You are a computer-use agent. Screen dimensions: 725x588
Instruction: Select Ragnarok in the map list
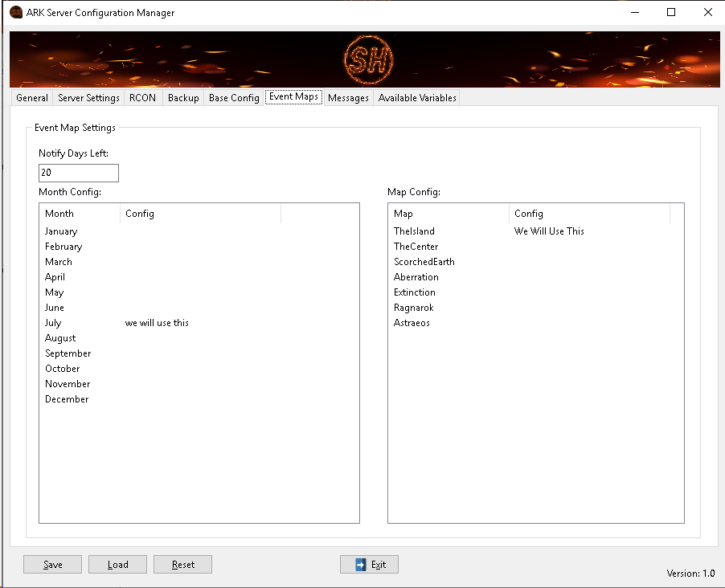(x=415, y=308)
